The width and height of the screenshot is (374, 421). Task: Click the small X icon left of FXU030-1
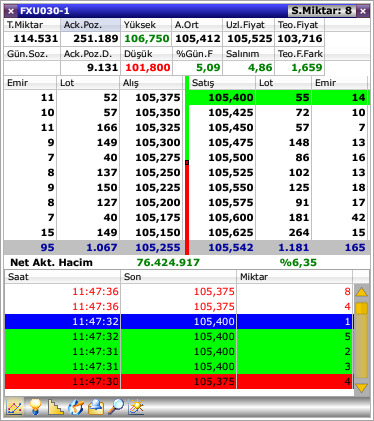[11, 11]
